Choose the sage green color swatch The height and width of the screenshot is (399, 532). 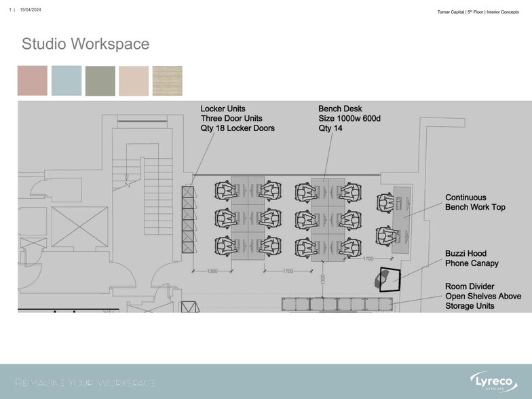click(100, 81)
